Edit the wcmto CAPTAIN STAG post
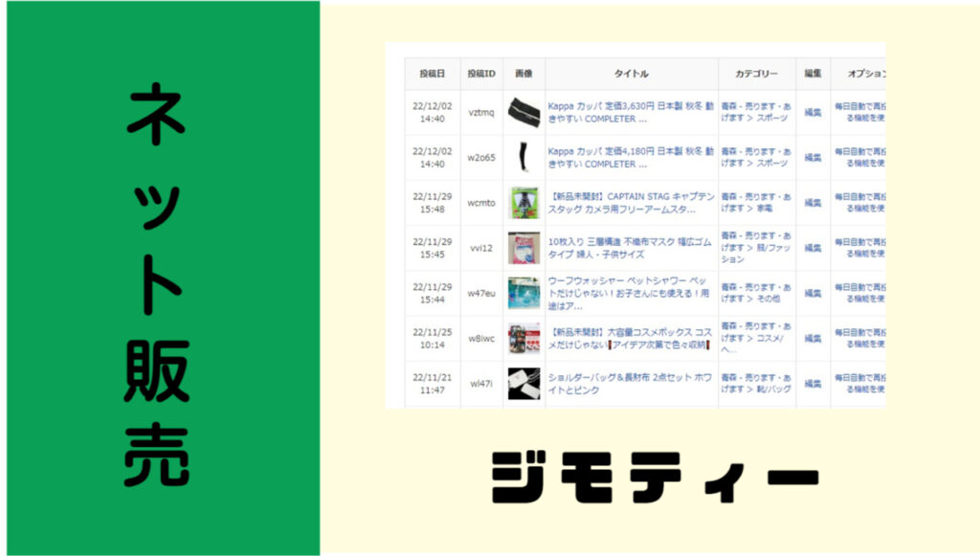The image size is (980, 556). coord(813,203)
